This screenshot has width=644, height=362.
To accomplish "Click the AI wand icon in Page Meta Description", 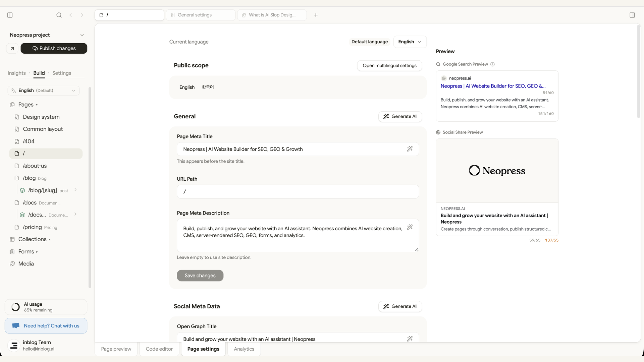I will click(x=410, y=227).
